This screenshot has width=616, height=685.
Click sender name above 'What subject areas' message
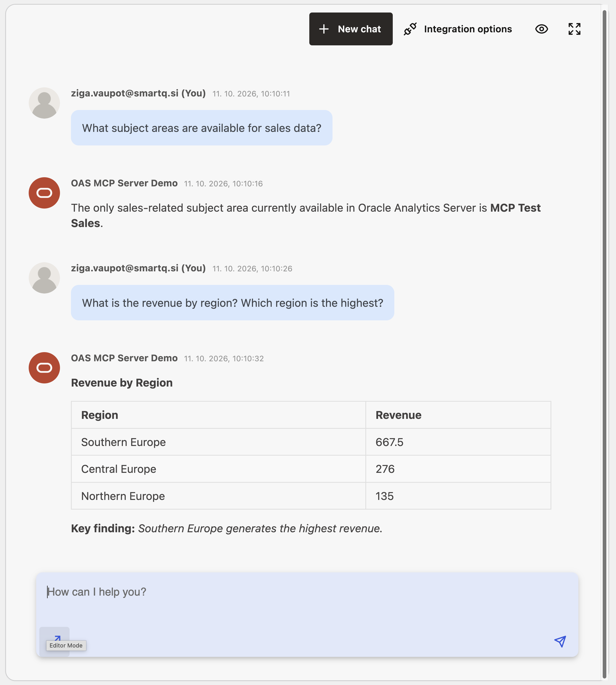click(138, 93)
